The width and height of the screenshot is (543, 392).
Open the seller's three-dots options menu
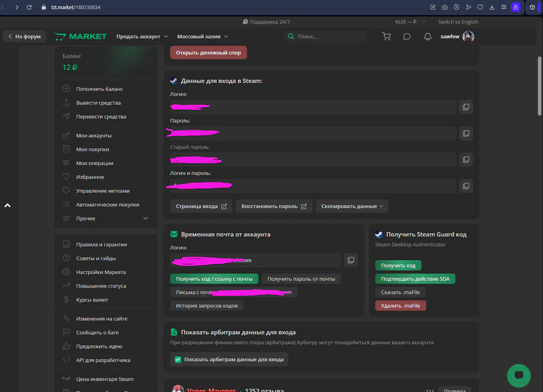(x=430, y=390)
